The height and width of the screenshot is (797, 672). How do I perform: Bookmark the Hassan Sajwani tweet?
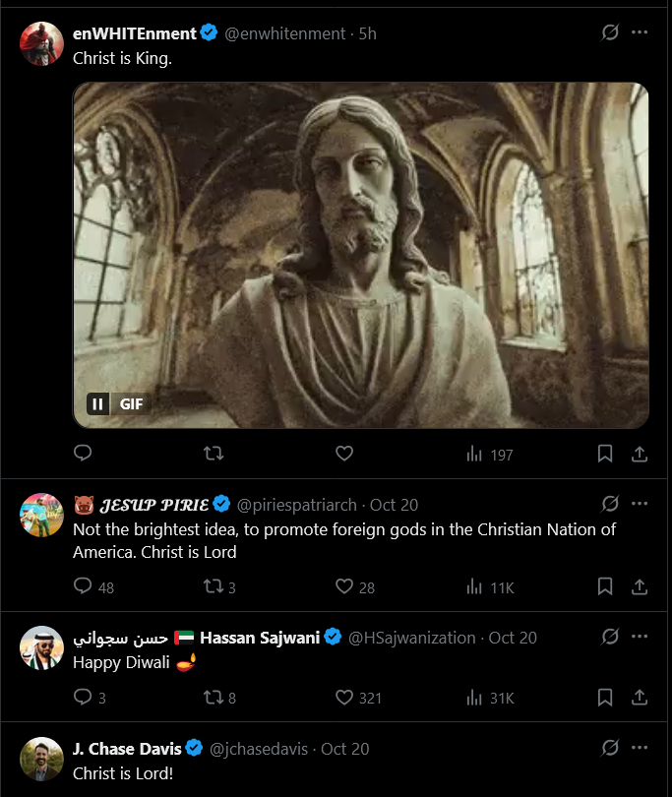(606, 698)
